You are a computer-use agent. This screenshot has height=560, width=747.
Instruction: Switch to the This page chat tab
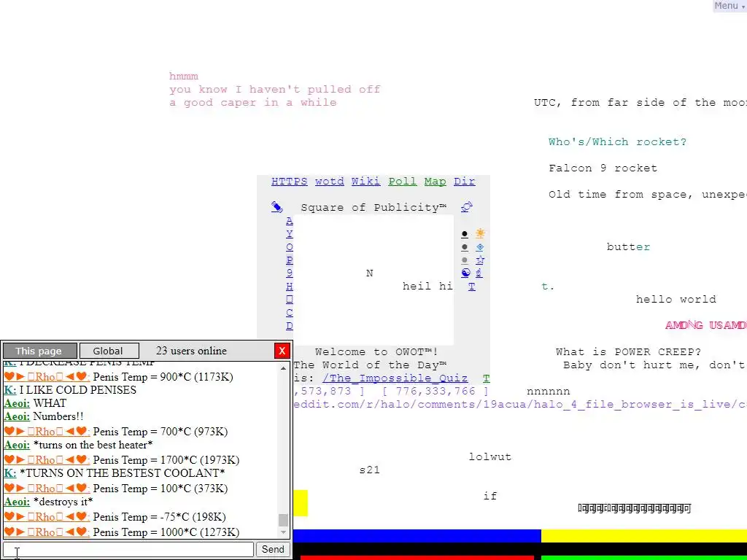tap(40, 351)
